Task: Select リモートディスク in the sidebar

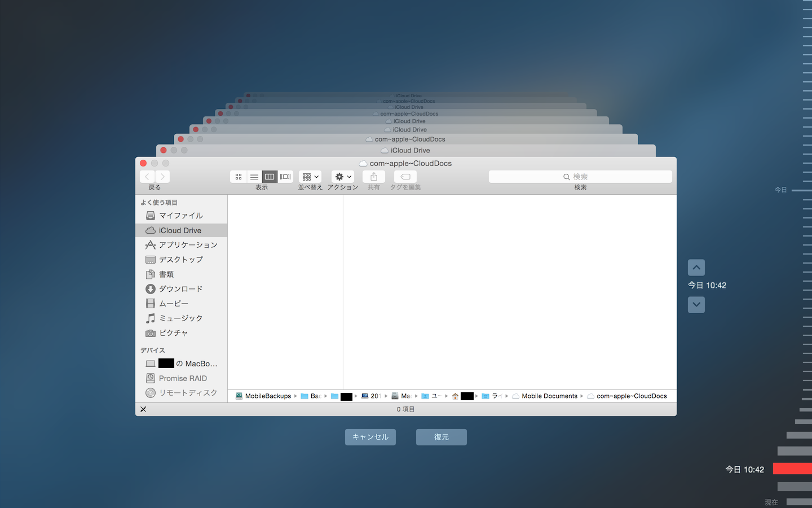Action: pyautogui.click(x=181, y=393)
